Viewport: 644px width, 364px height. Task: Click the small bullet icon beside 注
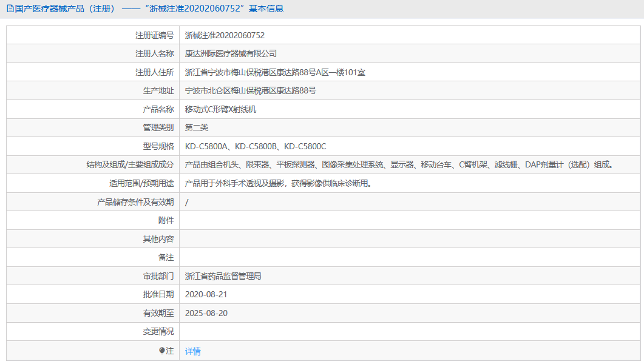[x=162, y=351]
